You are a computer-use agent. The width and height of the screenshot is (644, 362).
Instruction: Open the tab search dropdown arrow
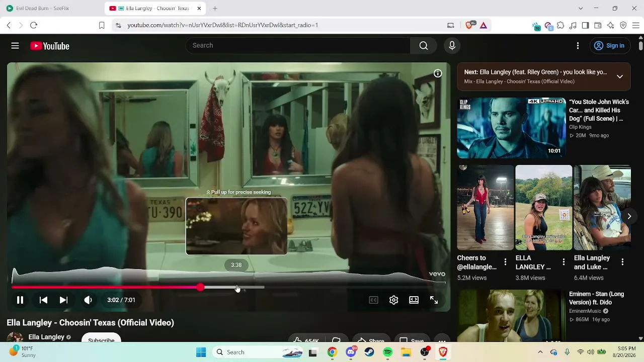click(x=581, y=9)
